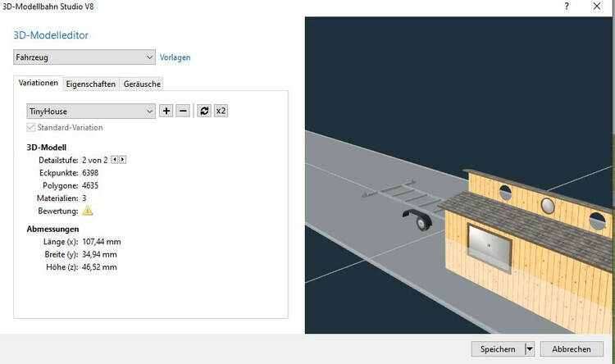Open the TinyHouse variation dropdown

91,111
